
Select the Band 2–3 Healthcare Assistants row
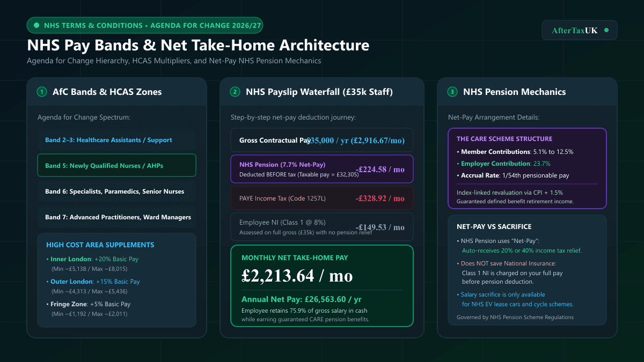[116, 140]
